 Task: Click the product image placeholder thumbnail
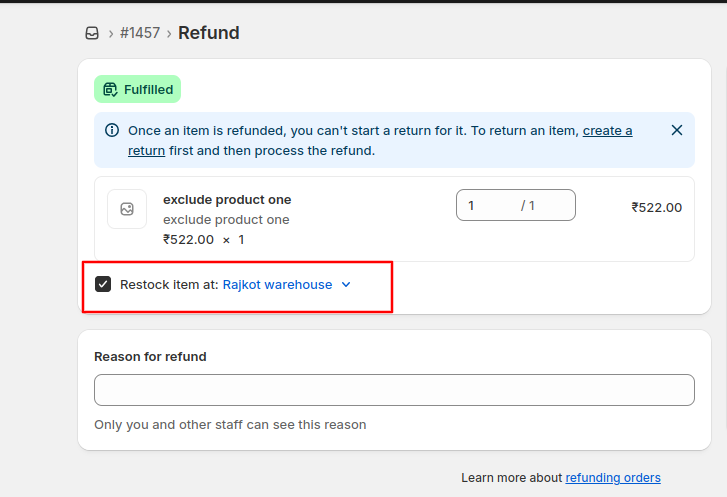coord(127,209)
